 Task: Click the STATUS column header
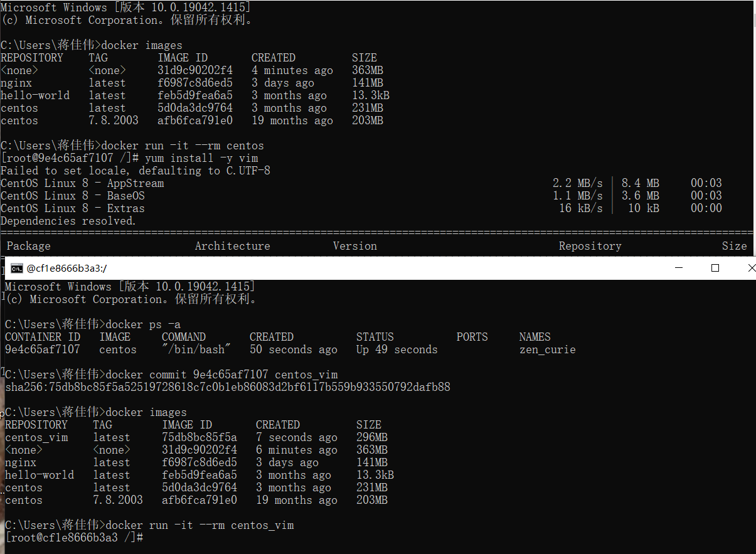click(x=375, y=337)
